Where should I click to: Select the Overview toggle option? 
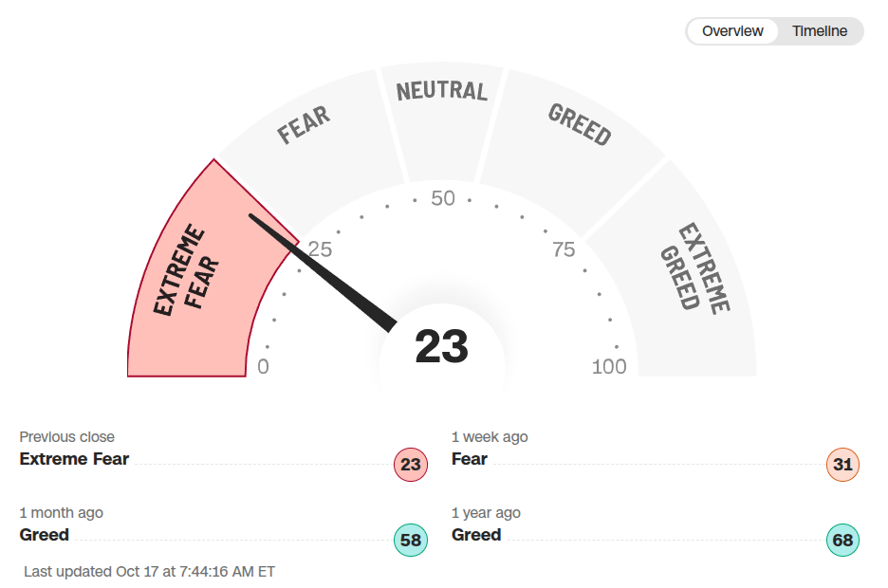tap(732, 31)
